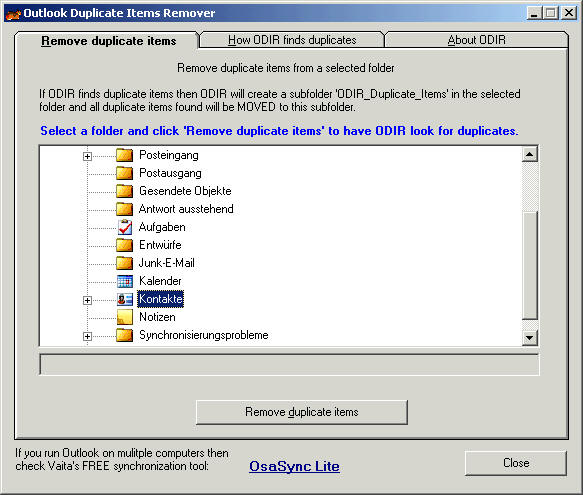Click the folder list vertical scrollbar thumb
This screenshot has height=495, width=583.
pos(530,266)
